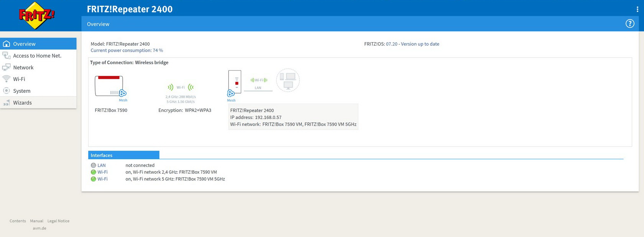Screen dimensions: 644x237
Task: Click the green indicator for 5 GHz Wi-Fi
Action: (94, 179)
